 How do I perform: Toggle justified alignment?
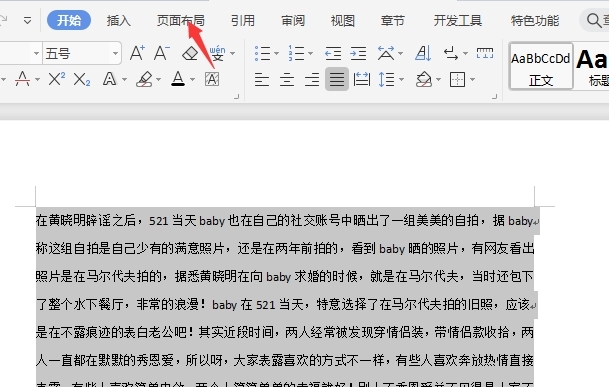[337, 79]
